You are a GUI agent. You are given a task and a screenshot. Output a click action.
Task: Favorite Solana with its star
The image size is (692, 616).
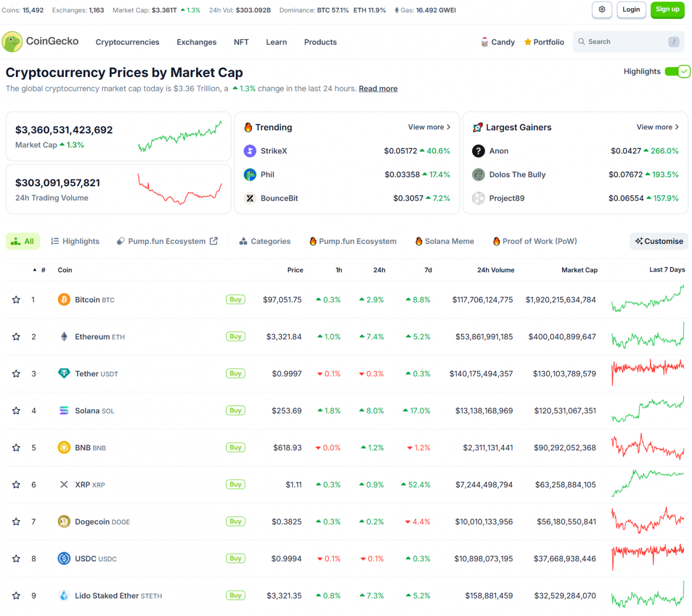click(16, 411)
